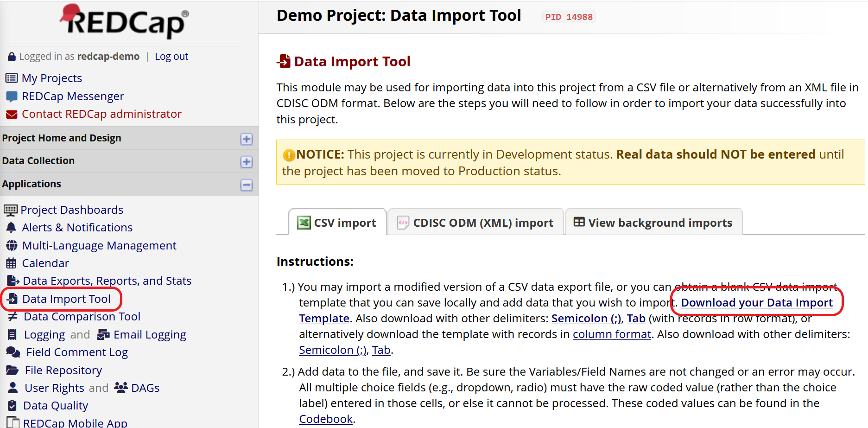
Task: Open Data Comparison Tool
Action: click(x=82, y=316)
